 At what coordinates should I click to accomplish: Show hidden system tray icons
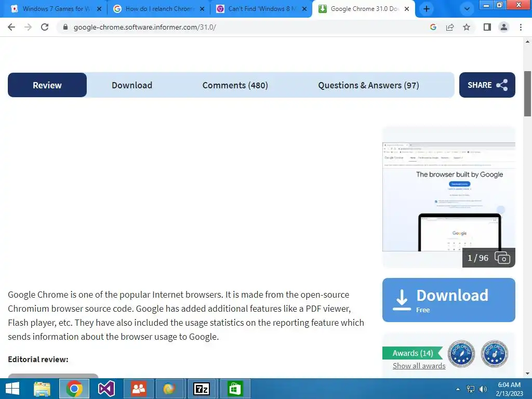coord(458,389)
